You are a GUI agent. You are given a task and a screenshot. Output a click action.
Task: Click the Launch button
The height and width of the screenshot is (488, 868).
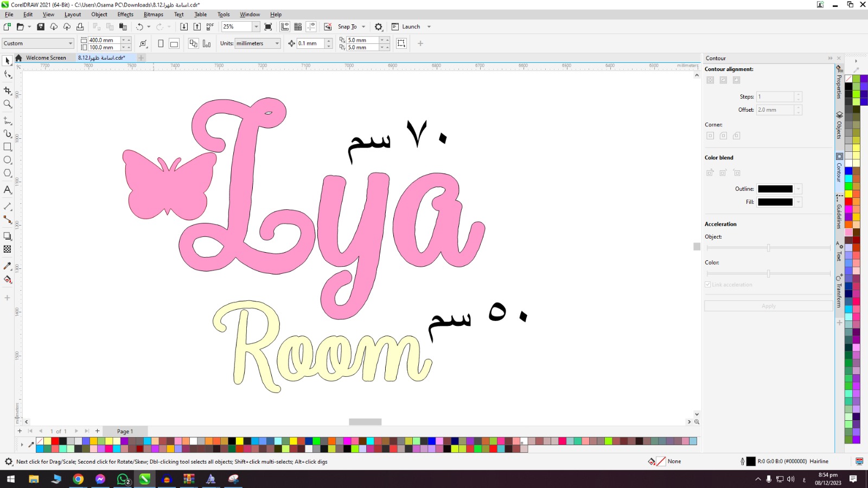point(411,27)
